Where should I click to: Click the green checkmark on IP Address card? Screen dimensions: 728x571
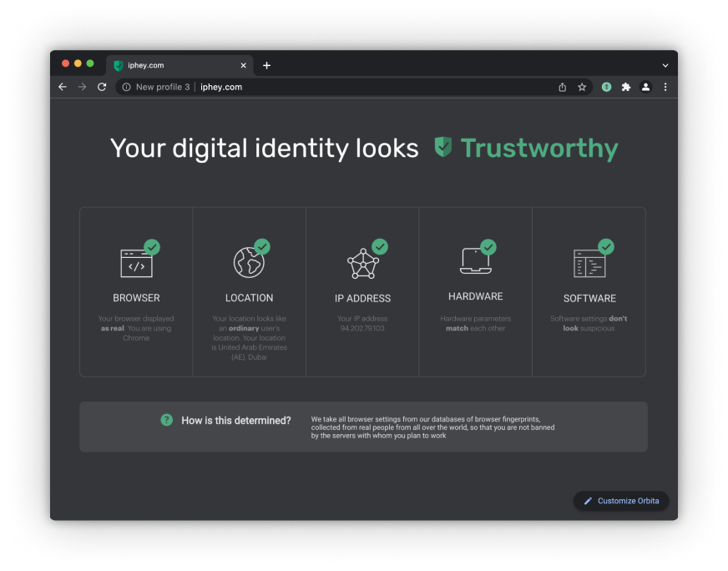tap(380, 246)
